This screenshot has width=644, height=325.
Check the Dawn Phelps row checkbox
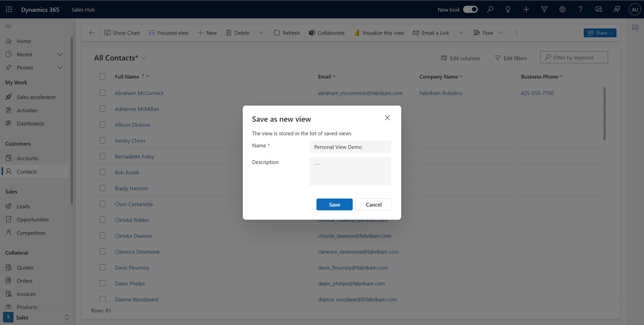[102, 283]
